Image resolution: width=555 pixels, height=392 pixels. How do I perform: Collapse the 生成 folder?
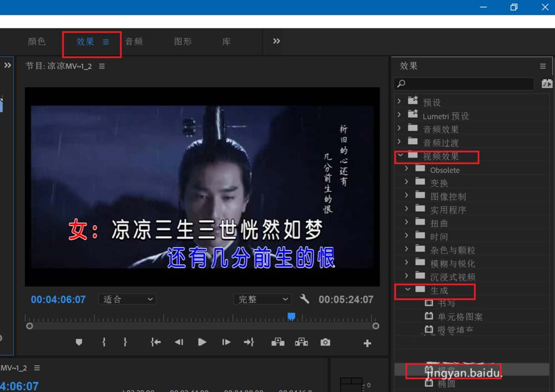(x=408, y=289)
